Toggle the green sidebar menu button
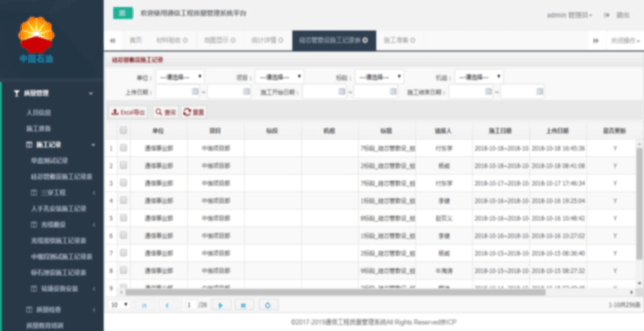Viewport: 644px width, 331px height. click(123, 13)
